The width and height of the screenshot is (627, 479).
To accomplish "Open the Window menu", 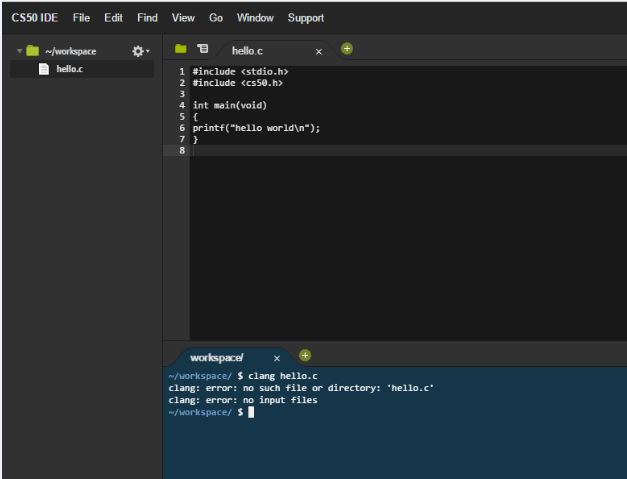I will point(255,18).
